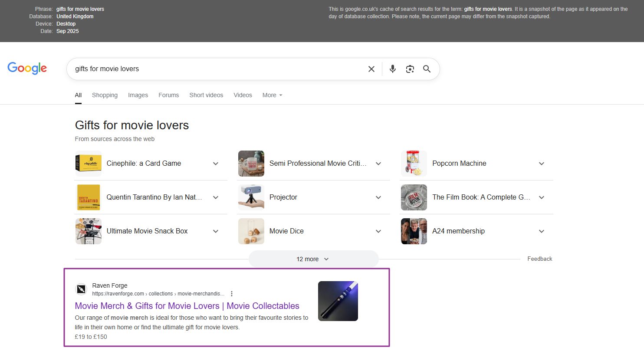Click the A24 membership thumbnail
644x351 pixels.
[x=414, y=231]
